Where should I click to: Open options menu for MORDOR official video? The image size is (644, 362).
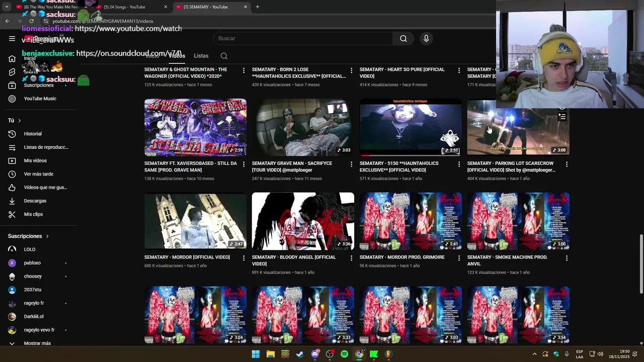[x=244, y=258]
